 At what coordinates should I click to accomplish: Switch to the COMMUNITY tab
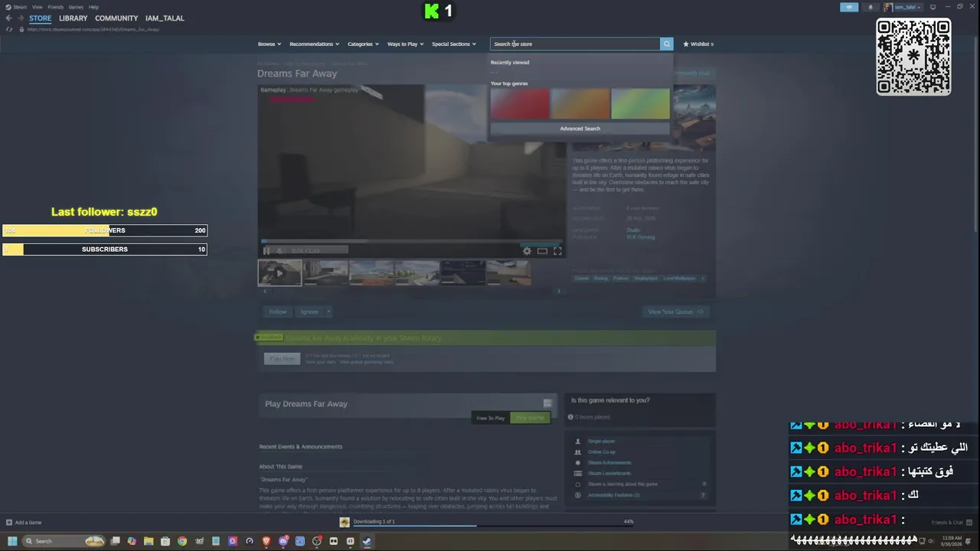coord(116,18)
